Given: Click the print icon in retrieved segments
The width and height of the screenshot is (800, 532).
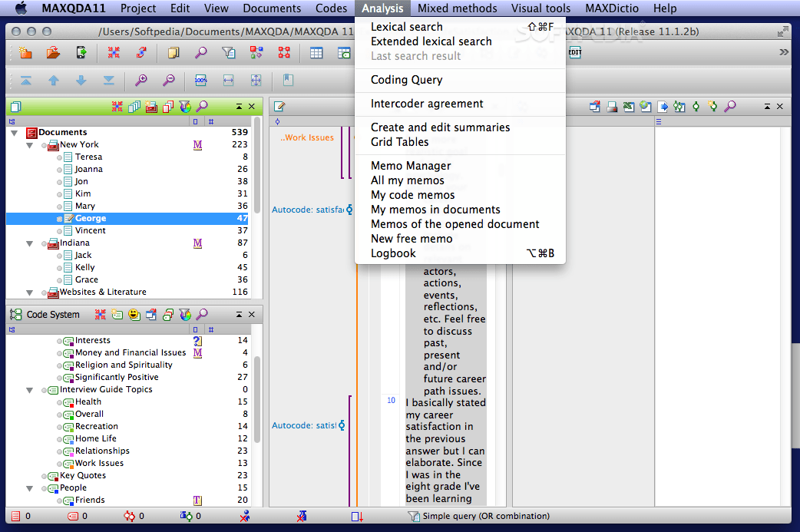Looking at the screenshot, I should [612, 107].
